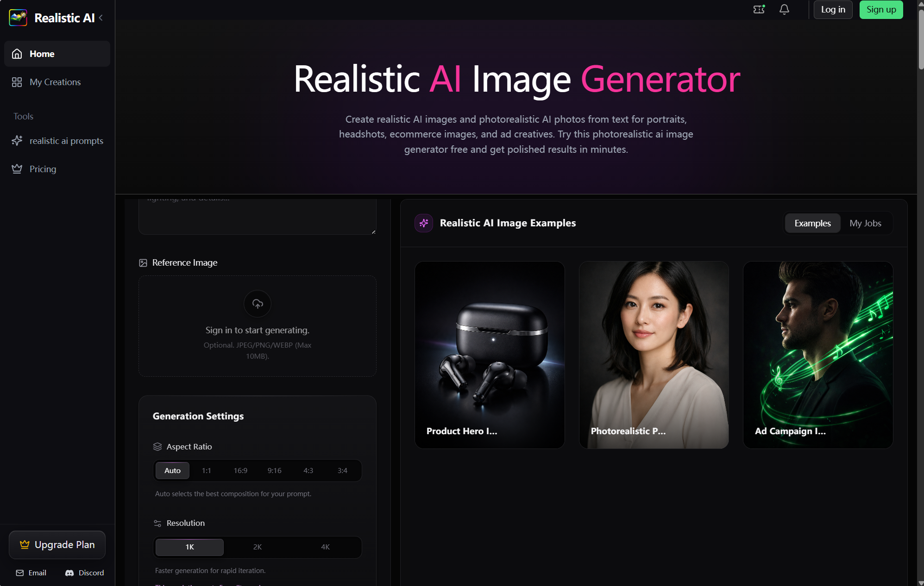Open the Discord community link

[x=84, y=573]
